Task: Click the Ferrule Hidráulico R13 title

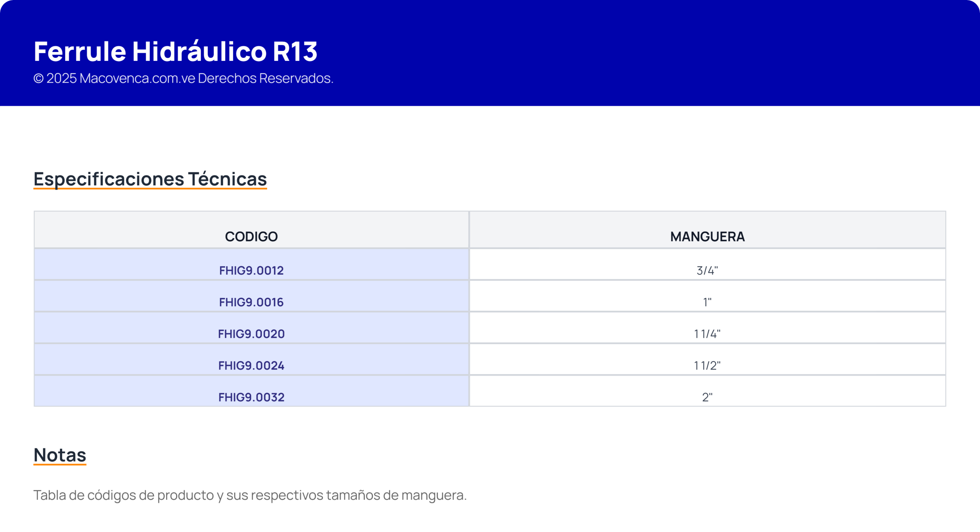Action: tap(175, 51)
